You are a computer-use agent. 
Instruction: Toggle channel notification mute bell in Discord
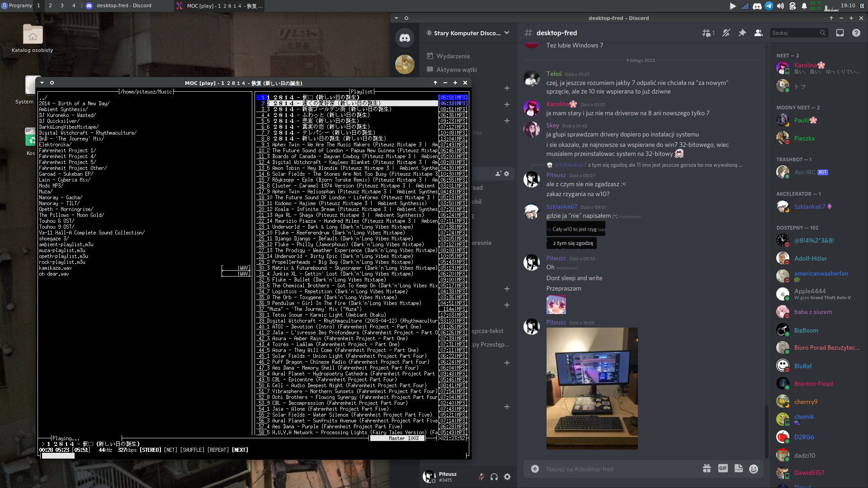(x=726, y=33)
